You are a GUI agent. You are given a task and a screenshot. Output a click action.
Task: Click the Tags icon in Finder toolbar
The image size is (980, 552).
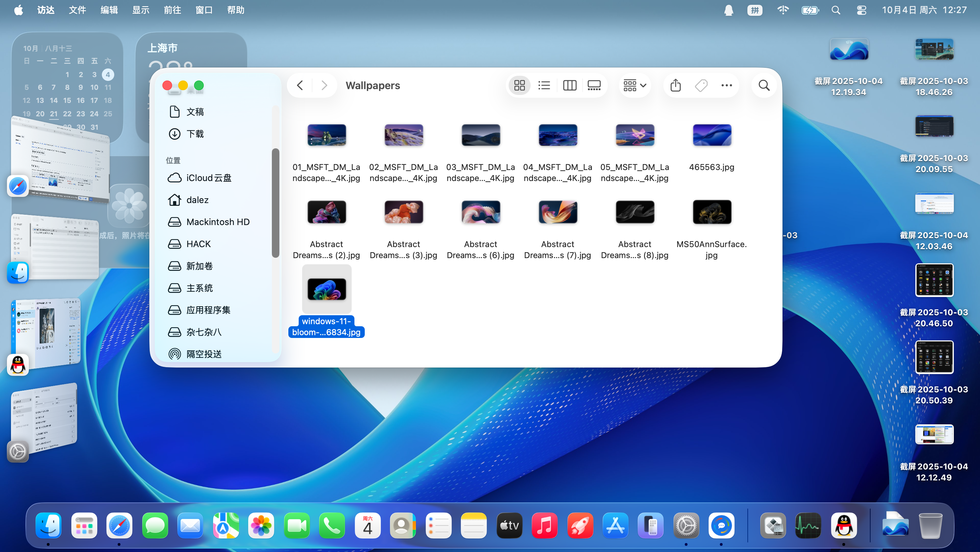[x=701, y=85]
